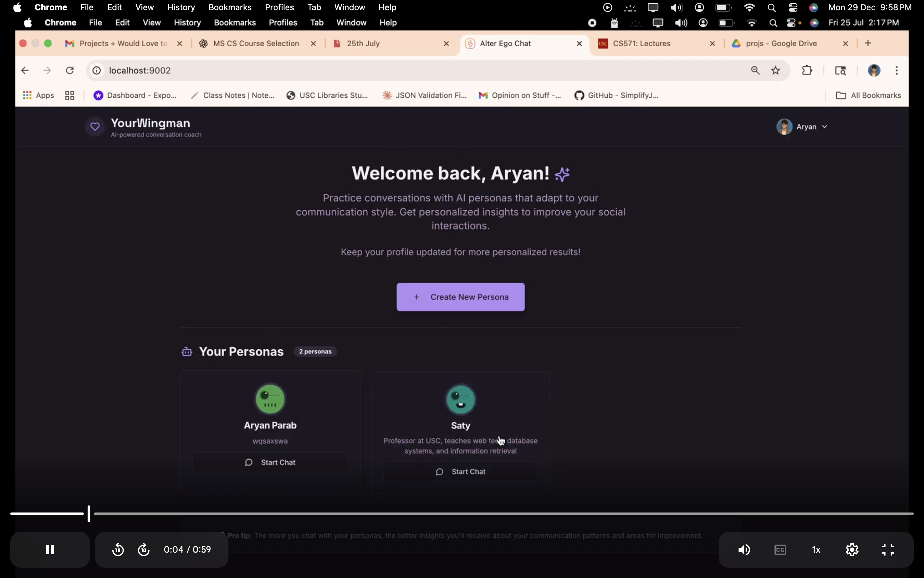Pause the video playback

[50, 550]
